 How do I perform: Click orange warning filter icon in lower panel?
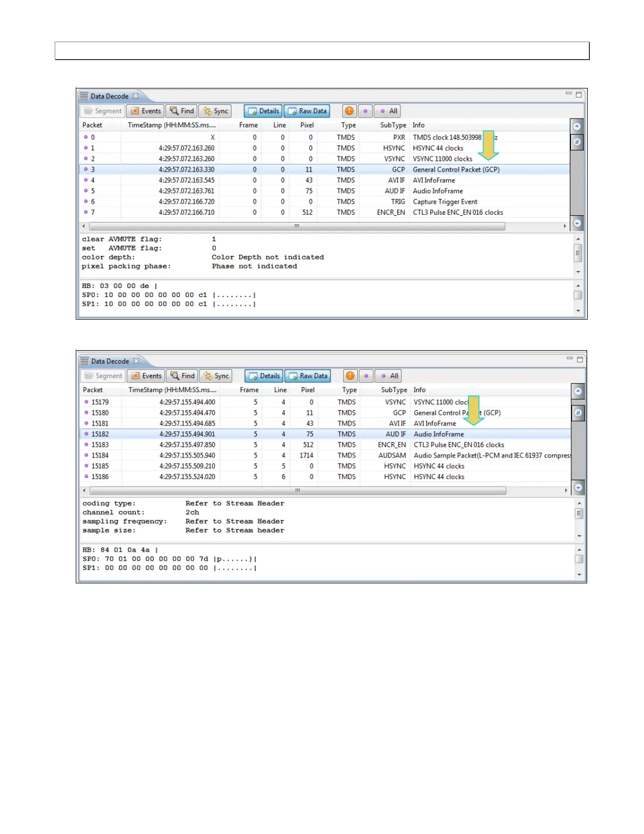tap(350, 376)
